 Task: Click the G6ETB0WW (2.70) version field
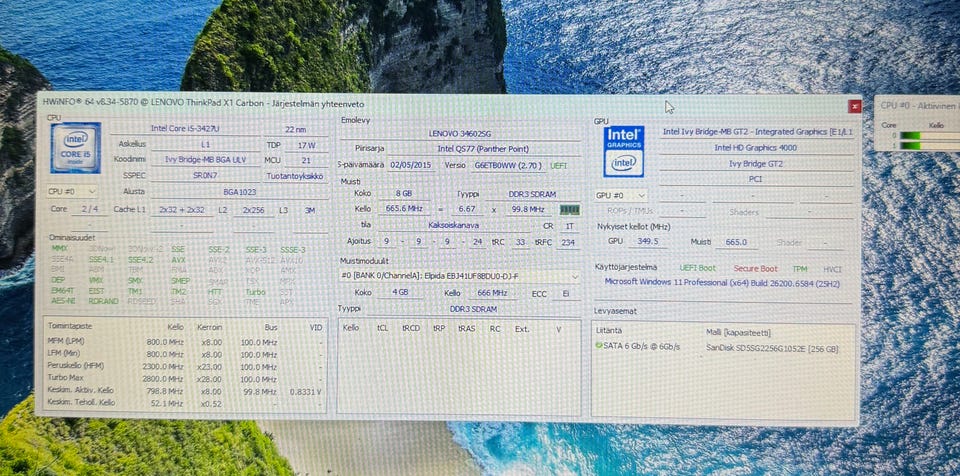click(x=508, y=165)
